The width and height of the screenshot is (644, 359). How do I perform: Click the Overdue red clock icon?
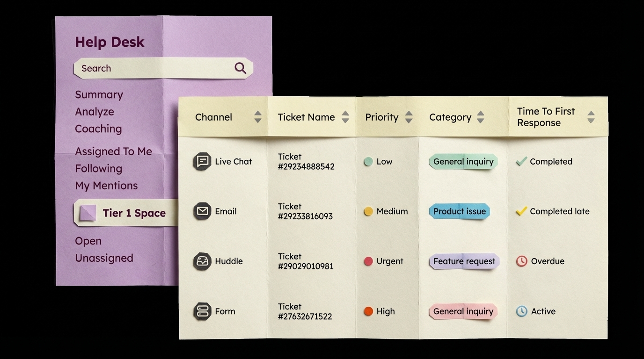click(x=521, y=261)
